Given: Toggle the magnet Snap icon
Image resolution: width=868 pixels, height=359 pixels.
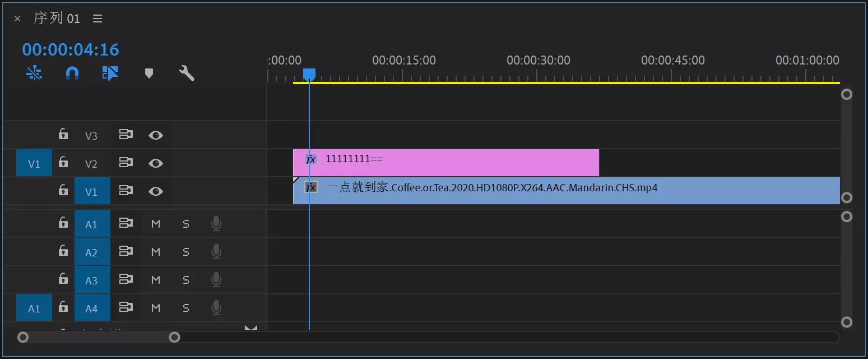Looking at the screenshot, I should coord(72,73).
